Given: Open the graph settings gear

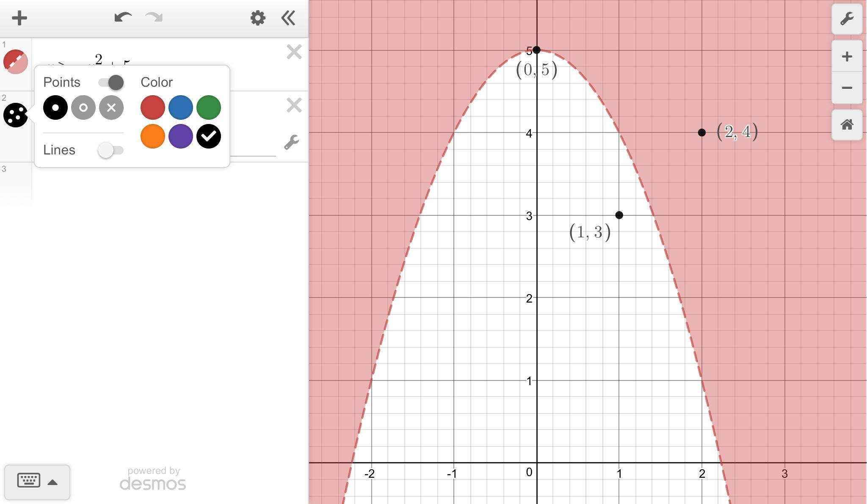Looking at the screenshot, I should (257, 18).
